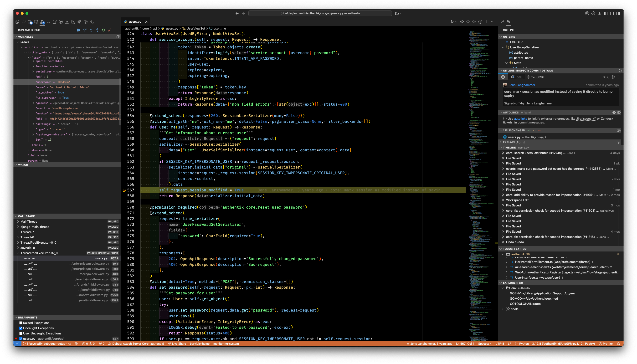This screenshot has height=364, width=637.
Task: Collapse the Locals section in Variables
Action: [x=18, y=42]
